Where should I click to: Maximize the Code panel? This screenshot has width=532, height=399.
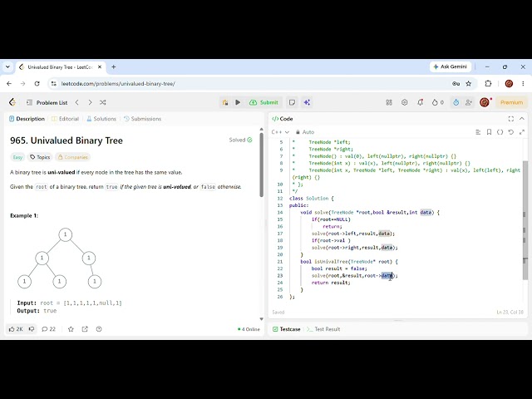[511, 119]
